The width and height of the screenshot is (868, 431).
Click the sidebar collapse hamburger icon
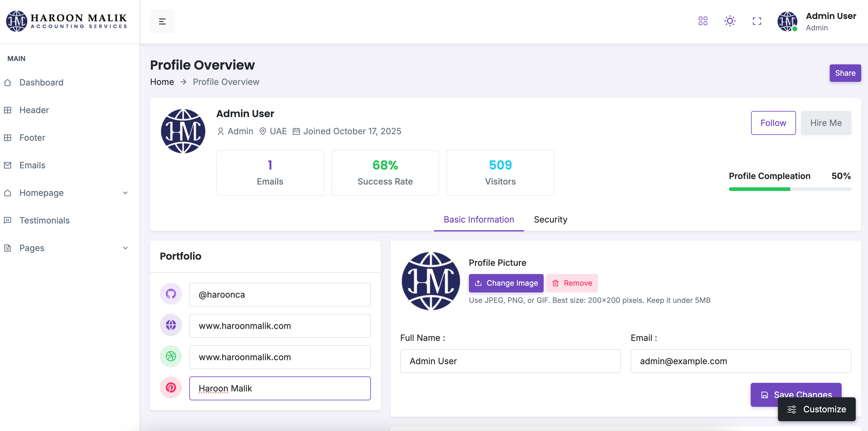(x=162, y=21)
